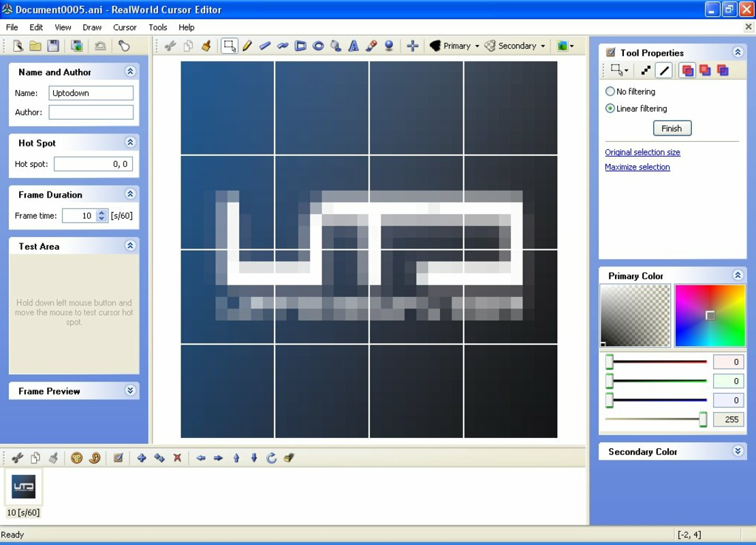Select the Pencil tool in the drawing toolbar

point(247,46)
